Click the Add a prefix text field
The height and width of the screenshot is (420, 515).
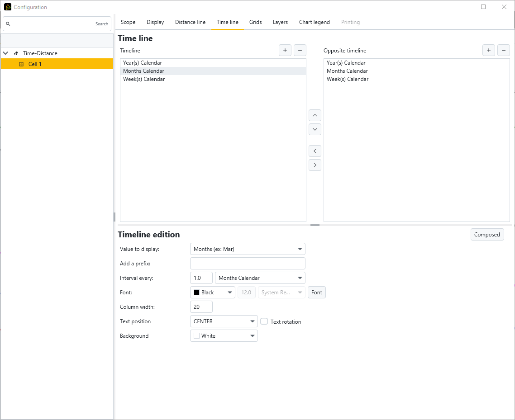(x=248, y=264)
